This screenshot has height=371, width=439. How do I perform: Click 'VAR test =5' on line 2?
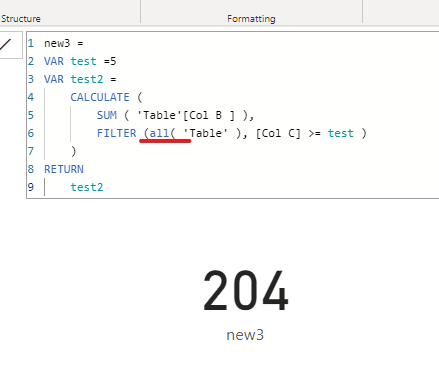pos(80,61)
